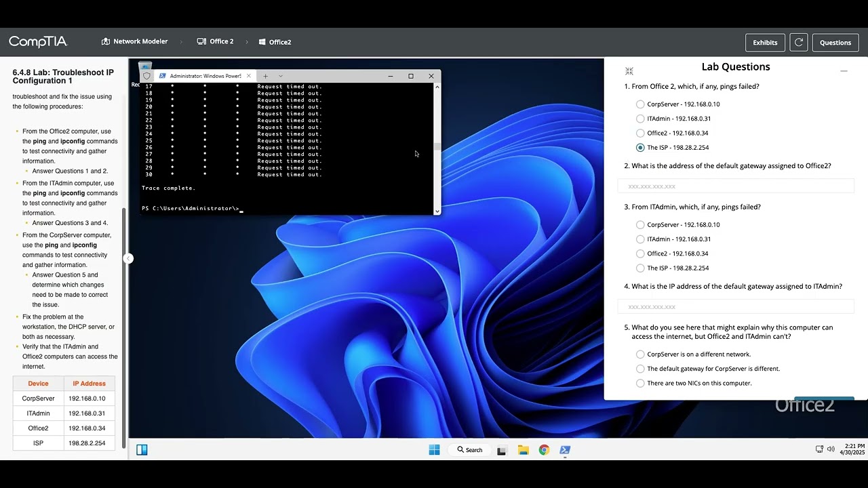Image resolution: width=868 pixels, height=488 pixels.
Task: Click the 198.28.2.254 address cell
Action: click(x=90, y=443)
